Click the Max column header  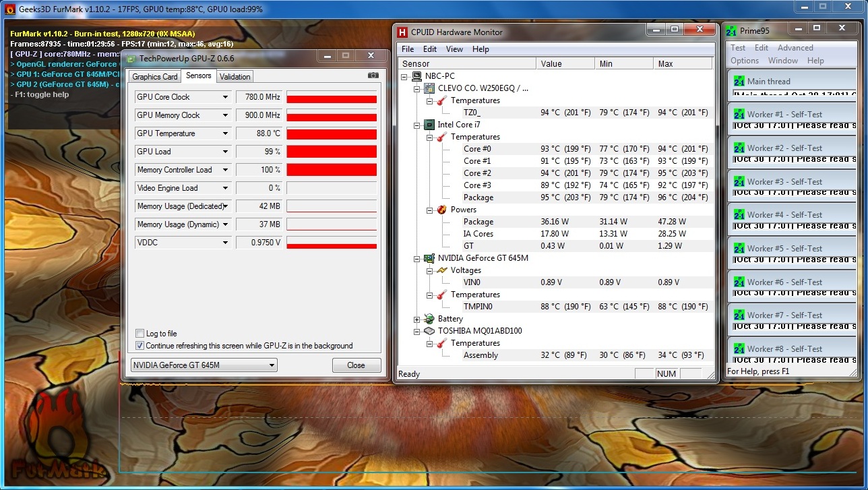coord(683,63)
